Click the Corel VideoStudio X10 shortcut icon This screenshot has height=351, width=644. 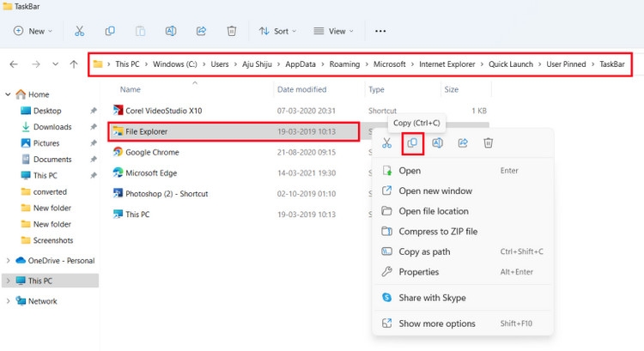click(118, 110)
